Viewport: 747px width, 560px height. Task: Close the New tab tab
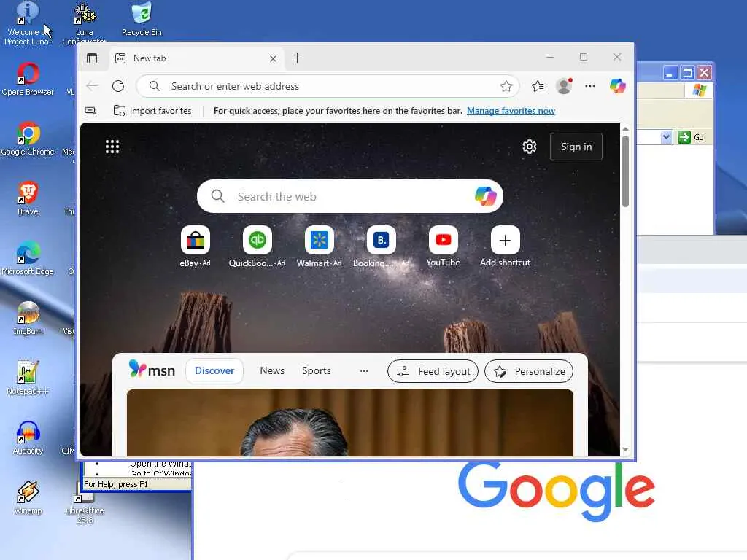coord(273,58)
